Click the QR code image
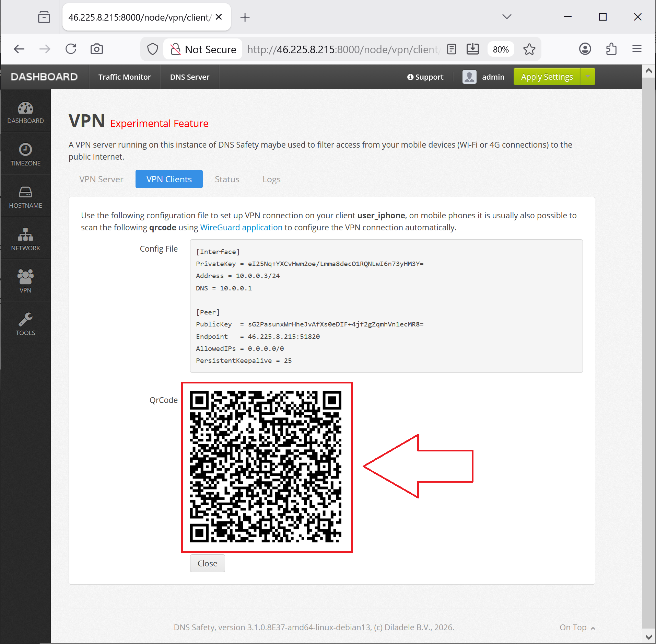The image size is (656, 644). (x=266, y=467)
